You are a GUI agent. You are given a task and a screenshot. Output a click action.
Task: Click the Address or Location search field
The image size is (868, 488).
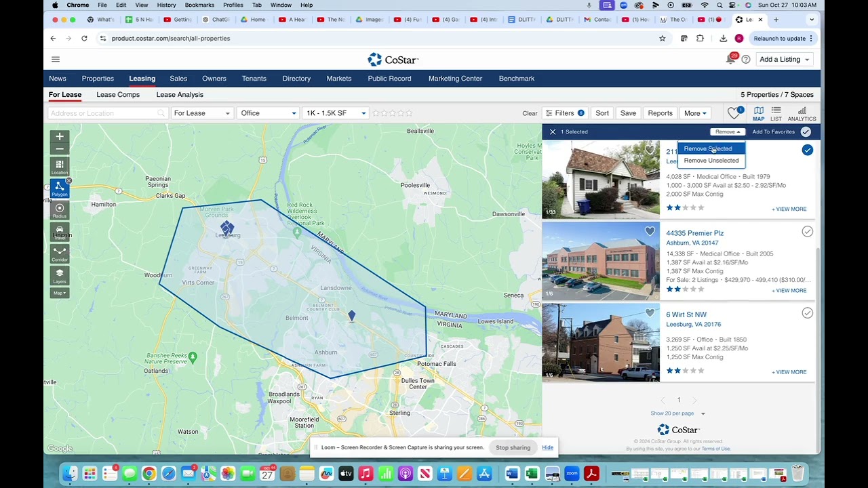pos(107,113)
